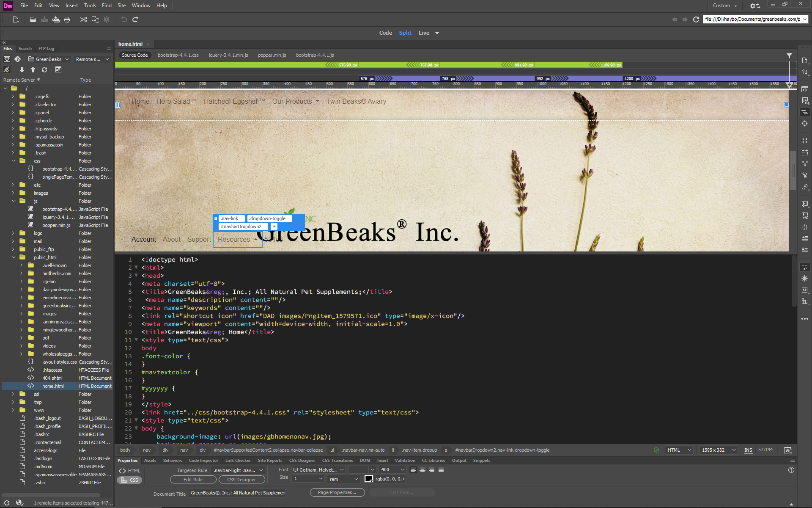The width and height of the screenshot is (812, 508).
Task: Open the Window menu
Action: (x=141, y=5)
